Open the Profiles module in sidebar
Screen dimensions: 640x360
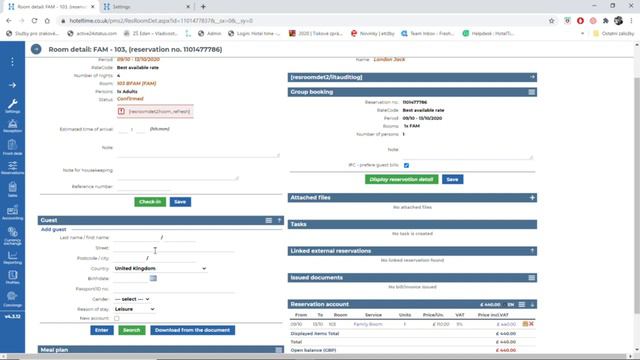[12, 277]
